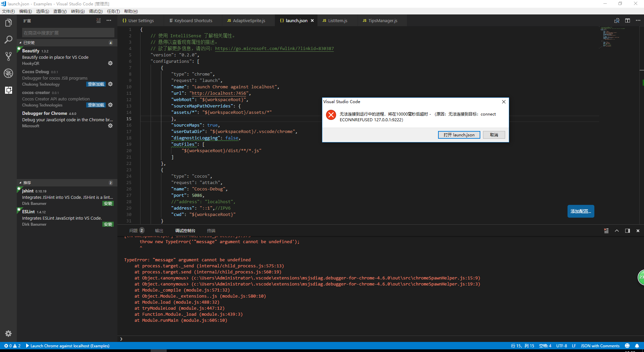
Task: Open chromeSpawnHelper.js:15:9 stack trace link
Action: coord(336,278)
